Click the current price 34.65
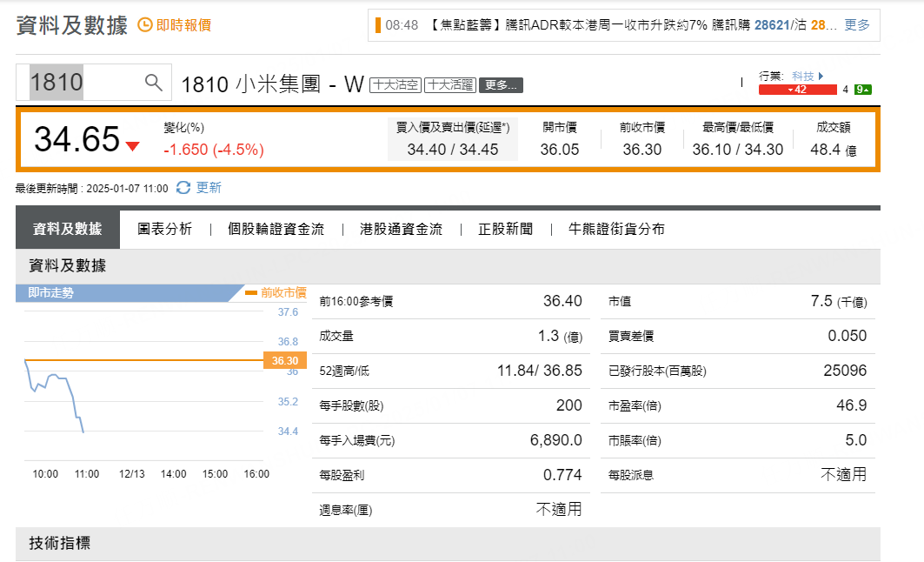Screen dimensions: 924x562 click(77, 139)
